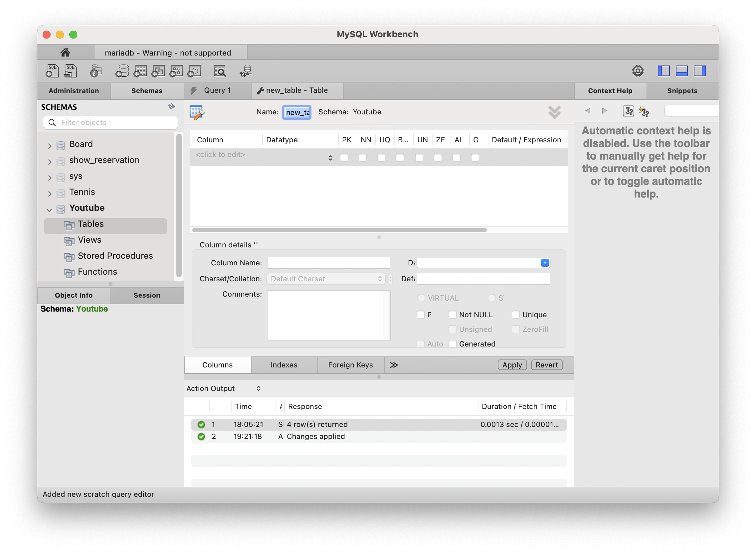Viewport: 756px width, 552px height.
Task: Select the Tables node under Youtube
Action: (x=105, y=226)
